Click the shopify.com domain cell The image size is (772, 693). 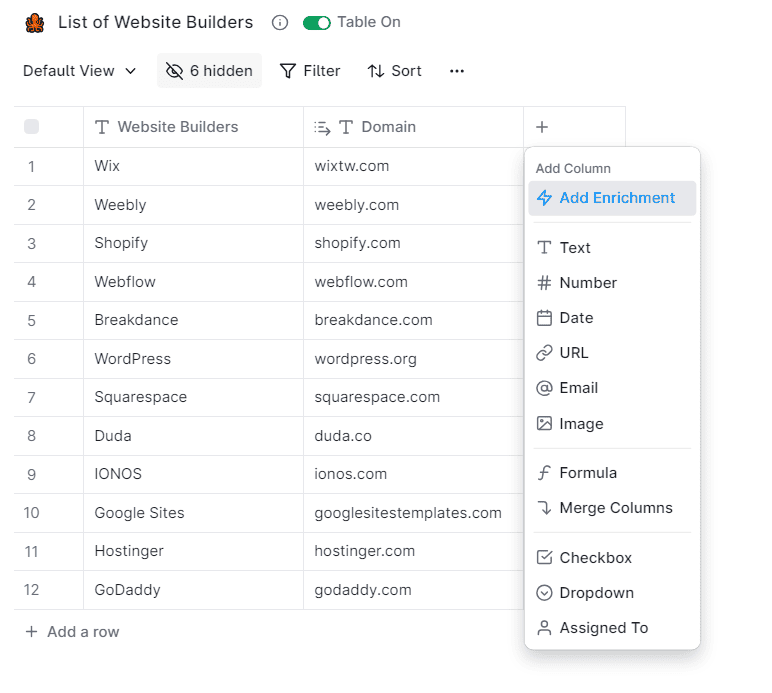click(x=414, y=243)
